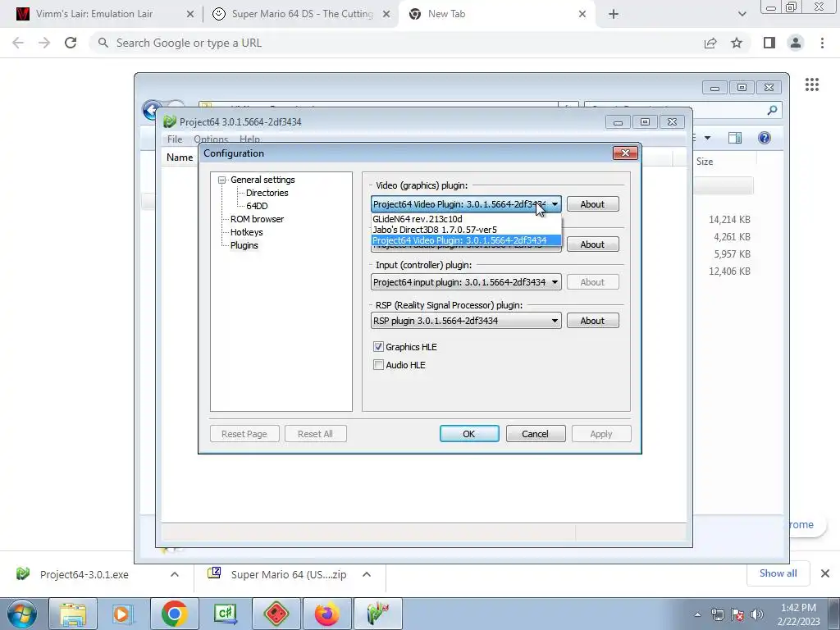Bookmark this page with the star icon

pos(737,43)
